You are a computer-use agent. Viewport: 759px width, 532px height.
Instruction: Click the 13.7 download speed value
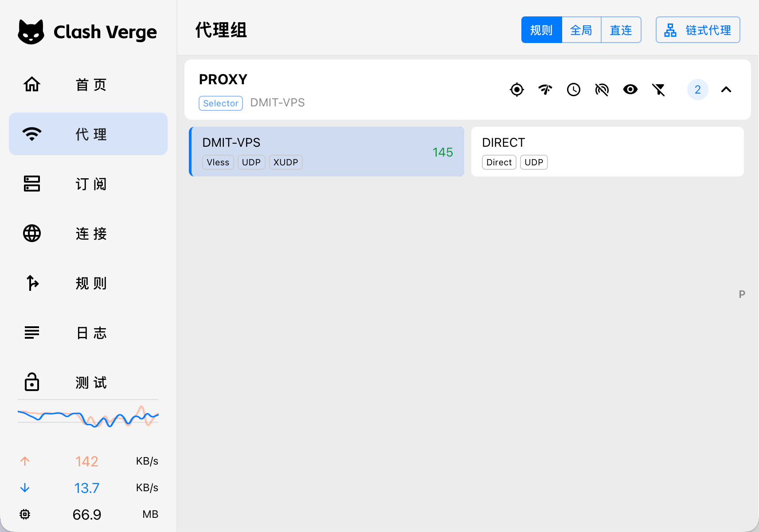pos(87,488)
